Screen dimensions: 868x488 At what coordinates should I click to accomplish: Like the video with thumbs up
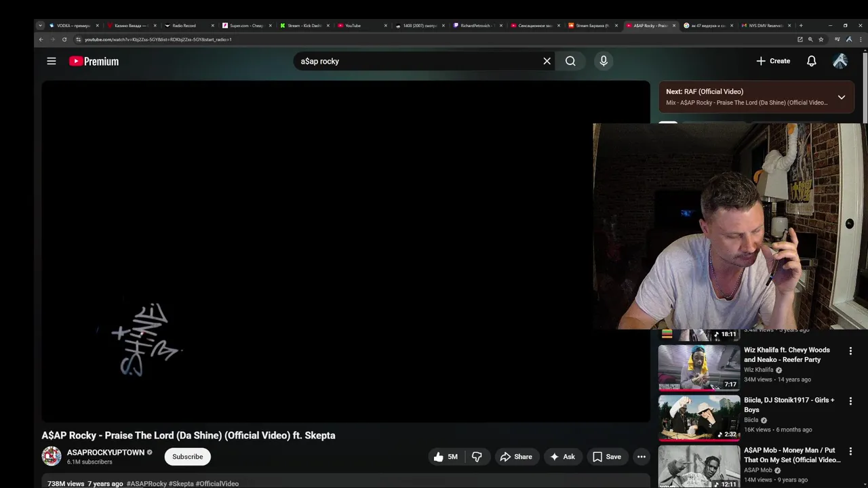coord(446,457)
